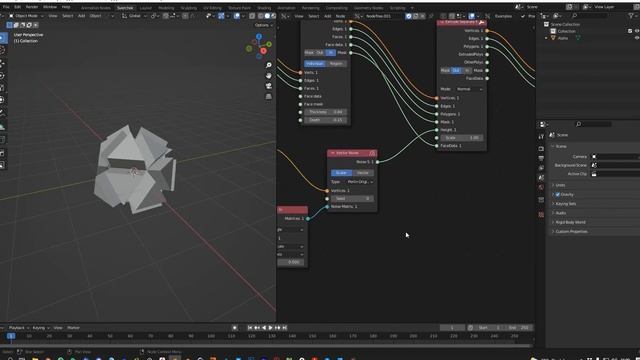Expand the Custom Properties panel
This screenshot has width=640, height=360.
click(x=571, y=232)
